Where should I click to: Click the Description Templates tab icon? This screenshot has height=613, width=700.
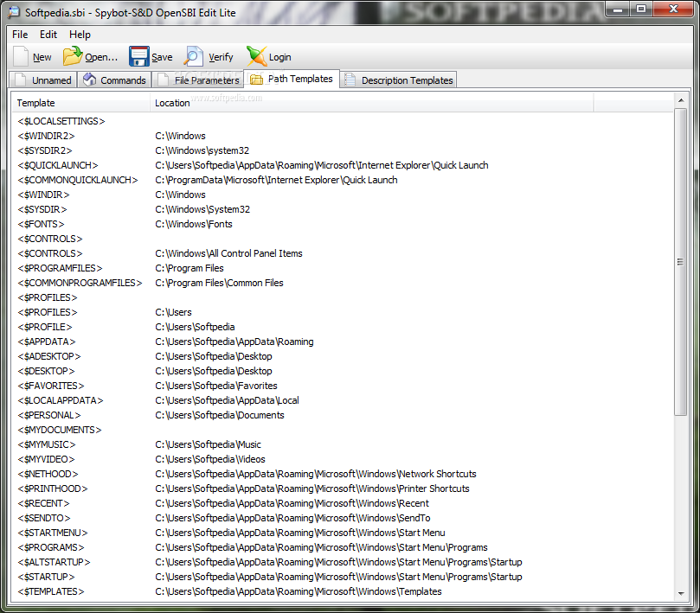pyautogui.click(x=350, y=80)
